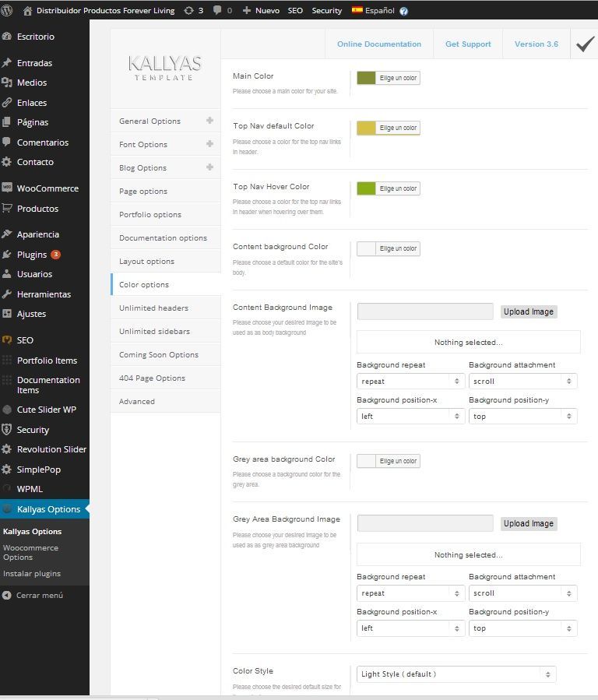The width and height of the screenshot is (598, 700).
Task: Open Content image Background attachment dropdown
Action: click(522, 382)
